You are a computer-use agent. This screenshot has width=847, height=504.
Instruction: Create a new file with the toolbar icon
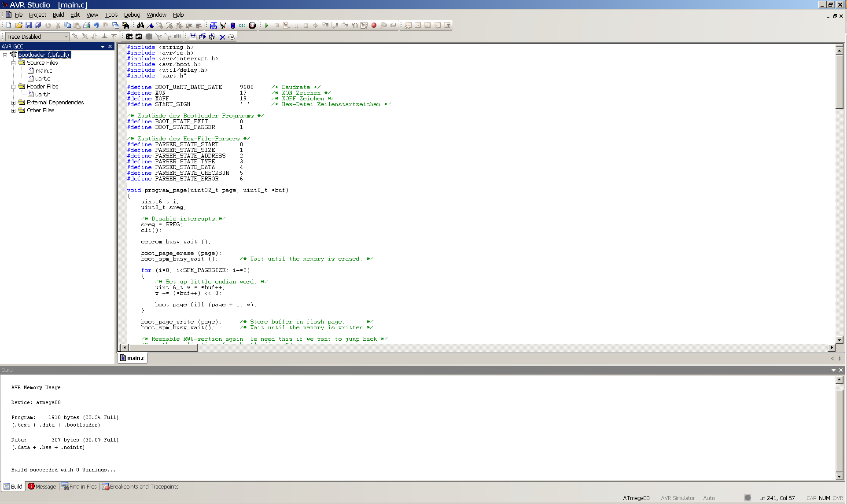pyautogui.click(x=8, y=26)
